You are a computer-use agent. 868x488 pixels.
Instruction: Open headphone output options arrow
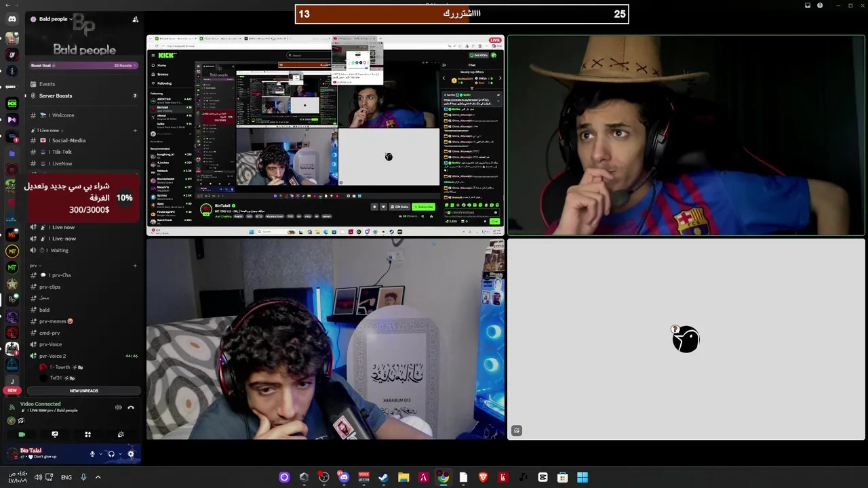pos(120,454)
